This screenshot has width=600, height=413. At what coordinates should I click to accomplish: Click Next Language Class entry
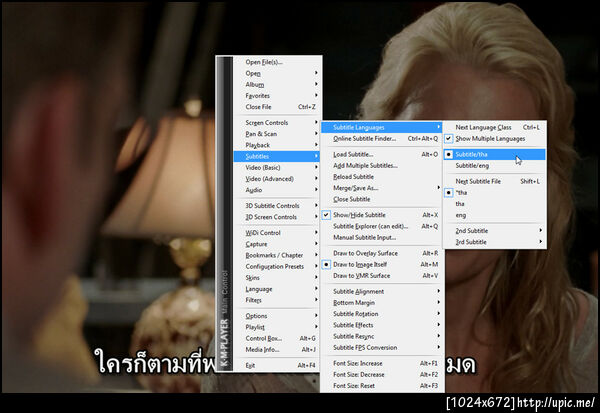494,127
